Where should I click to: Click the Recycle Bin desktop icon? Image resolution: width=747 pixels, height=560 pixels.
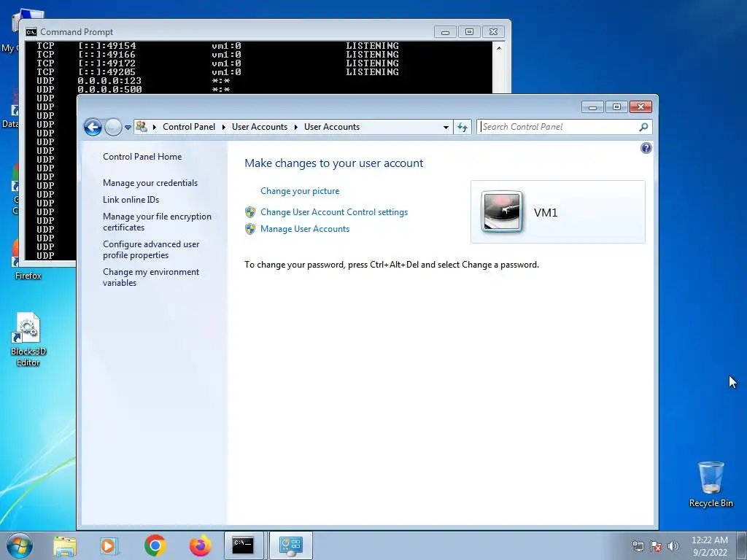(711, 484)
